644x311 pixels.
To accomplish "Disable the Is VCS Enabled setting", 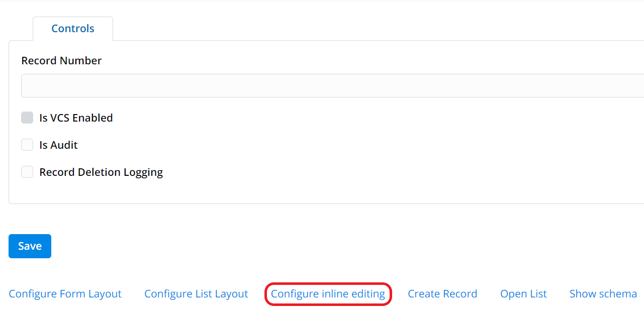I will [x=27, y=117].
